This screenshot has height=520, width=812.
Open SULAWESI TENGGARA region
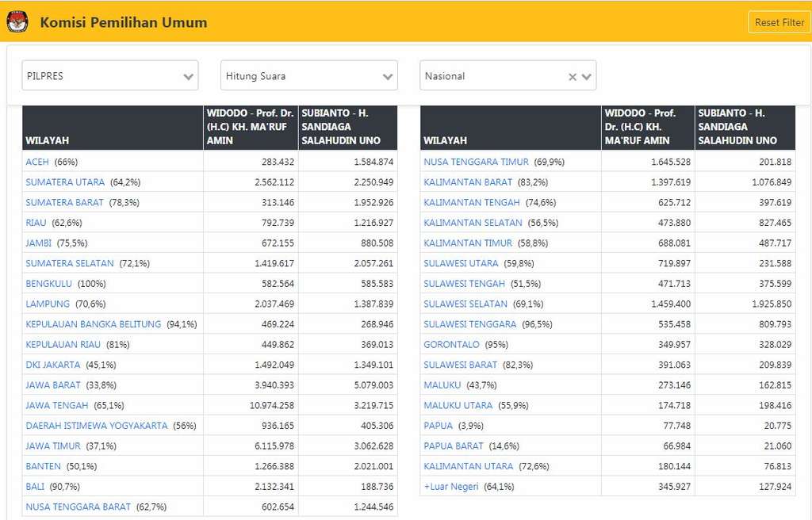point(469,324)
